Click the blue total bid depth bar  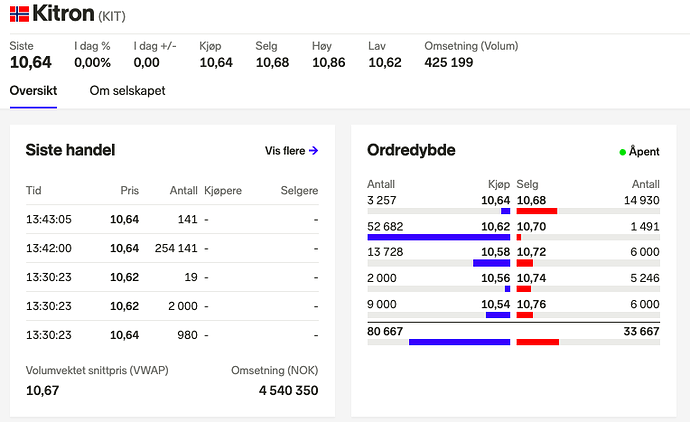coord(459,342)
